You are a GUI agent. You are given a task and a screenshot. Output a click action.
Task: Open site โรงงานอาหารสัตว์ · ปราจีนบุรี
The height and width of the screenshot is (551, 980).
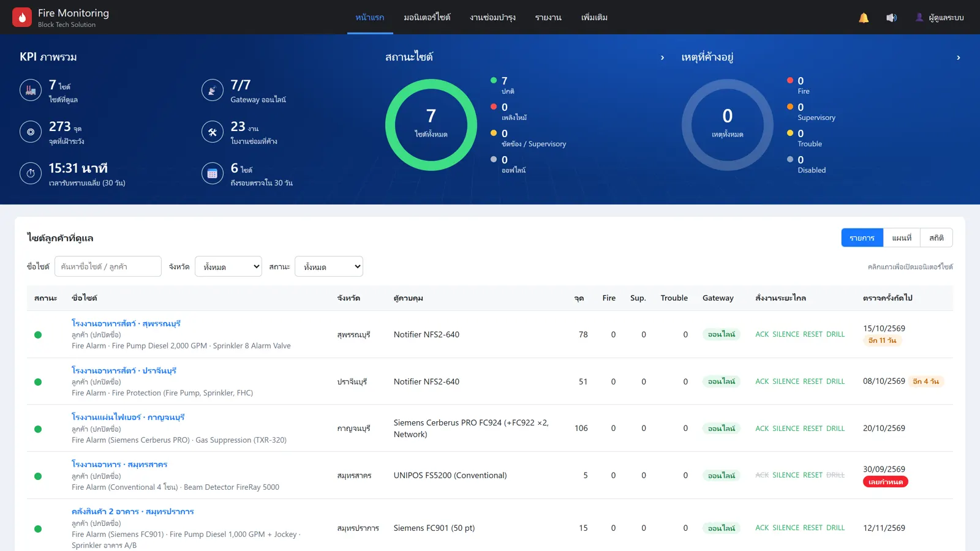coord(124,370)
